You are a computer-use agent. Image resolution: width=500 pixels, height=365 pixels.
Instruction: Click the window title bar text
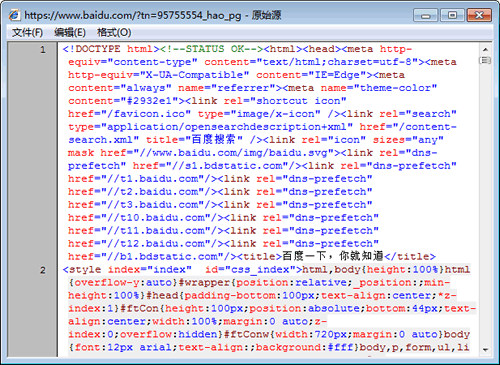[153, 15]
